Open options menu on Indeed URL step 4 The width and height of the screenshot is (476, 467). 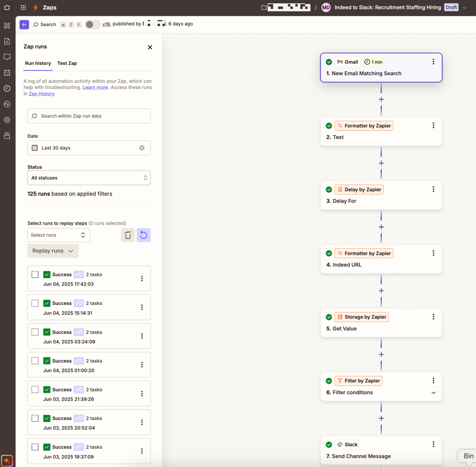point(433,253)
